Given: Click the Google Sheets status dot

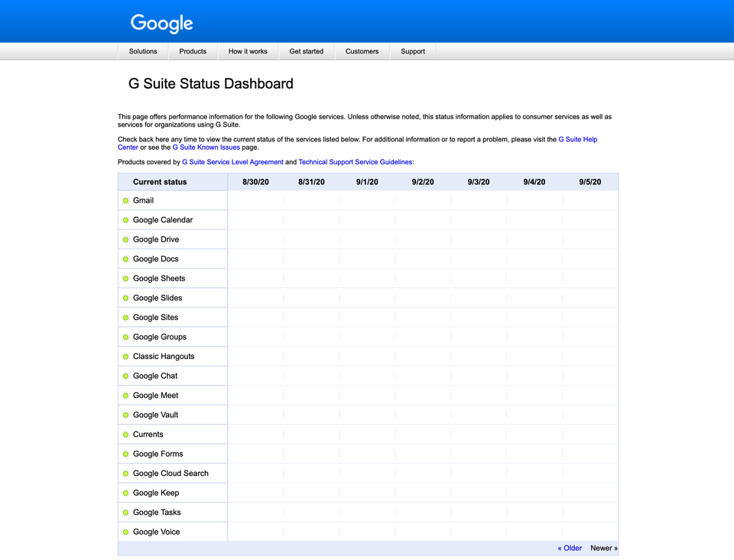Looking at the screenshot, I should point(125,278).
